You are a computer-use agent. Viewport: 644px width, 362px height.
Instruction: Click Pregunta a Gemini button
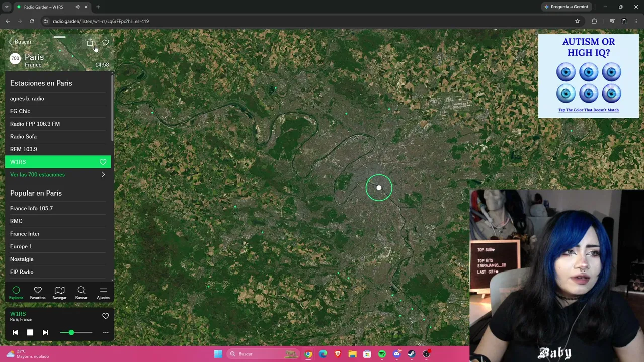[566, 7]
